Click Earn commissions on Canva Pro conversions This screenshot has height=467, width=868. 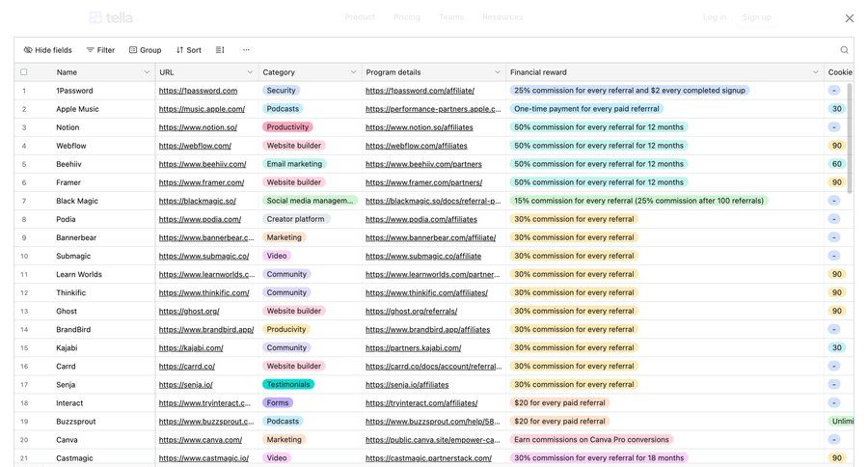point(591,439)
